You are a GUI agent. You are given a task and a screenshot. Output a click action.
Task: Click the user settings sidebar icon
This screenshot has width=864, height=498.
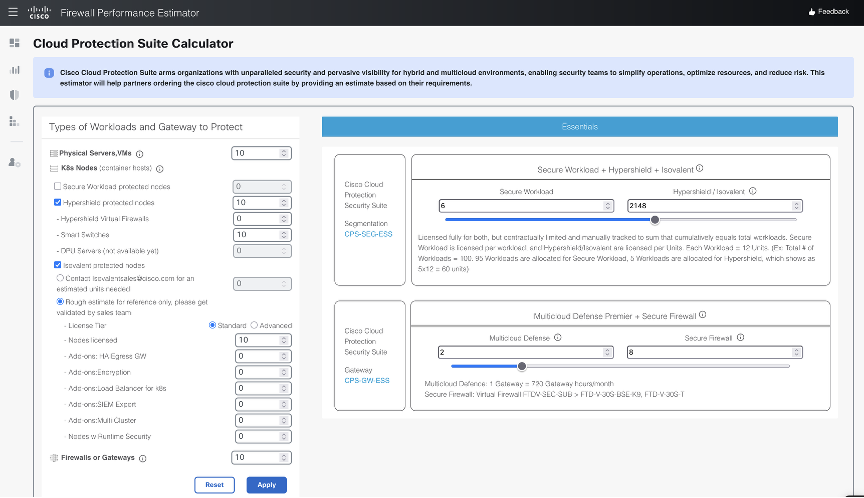pos(14,162)
